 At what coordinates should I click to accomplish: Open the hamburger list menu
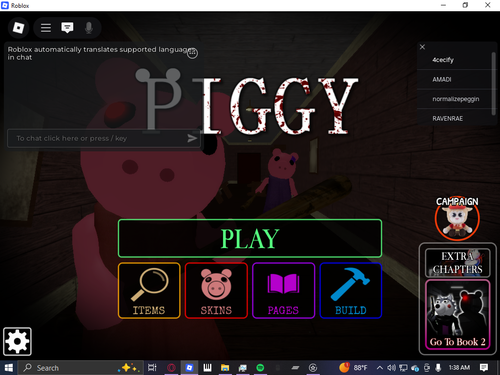46,28
